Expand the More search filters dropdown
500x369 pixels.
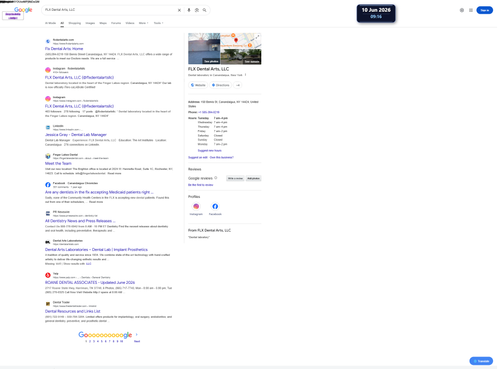pyautogui.click(x=143, y=23)
